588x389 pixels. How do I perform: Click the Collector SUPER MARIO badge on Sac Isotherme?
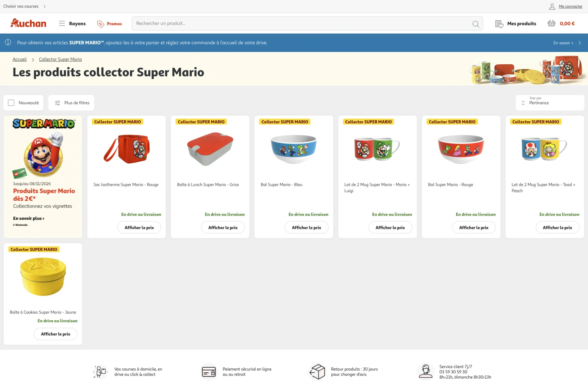click(118, 122)
